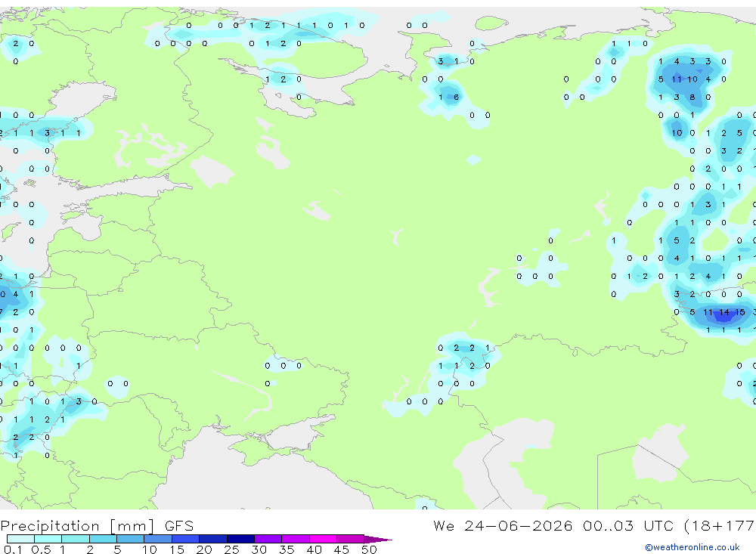Click the '6' precipitation value on the map
This screenshot has width=756, height=554.
pyautogui.click(x=456, y=97)
